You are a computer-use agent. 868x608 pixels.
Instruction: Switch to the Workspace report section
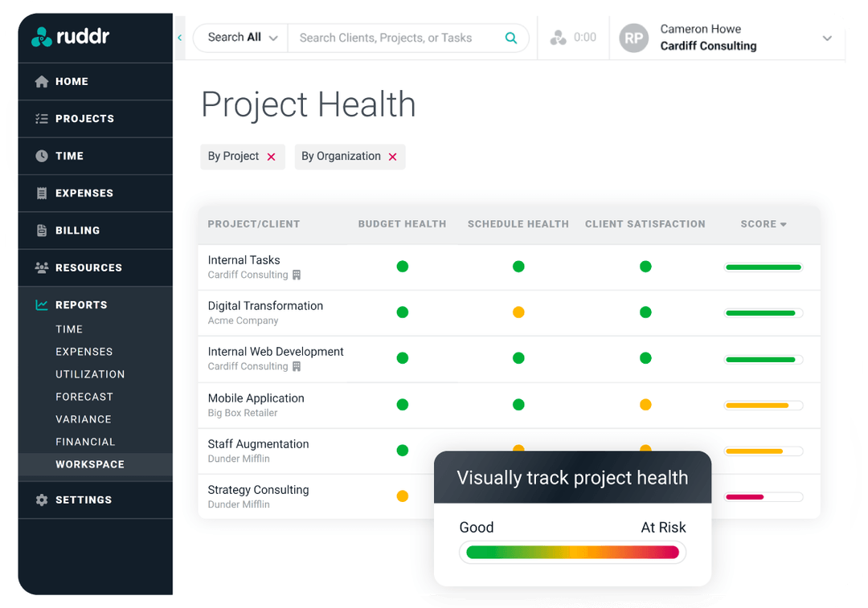pyautogui.click(x=90, y=464)
